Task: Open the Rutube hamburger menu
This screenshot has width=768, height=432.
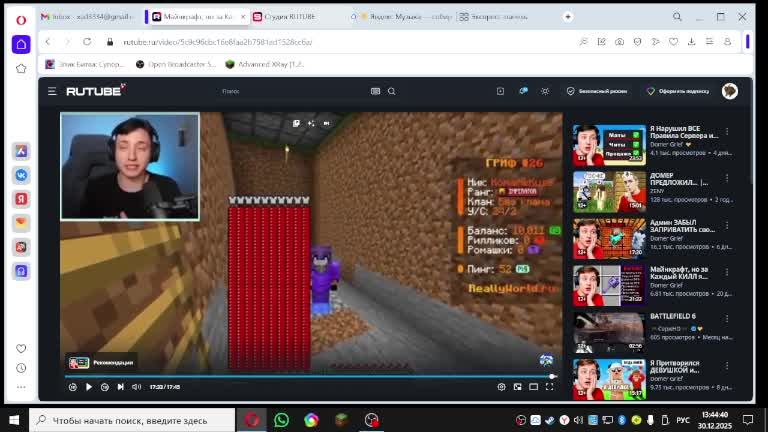Action: pyautogui.click(x=52, y=91)
